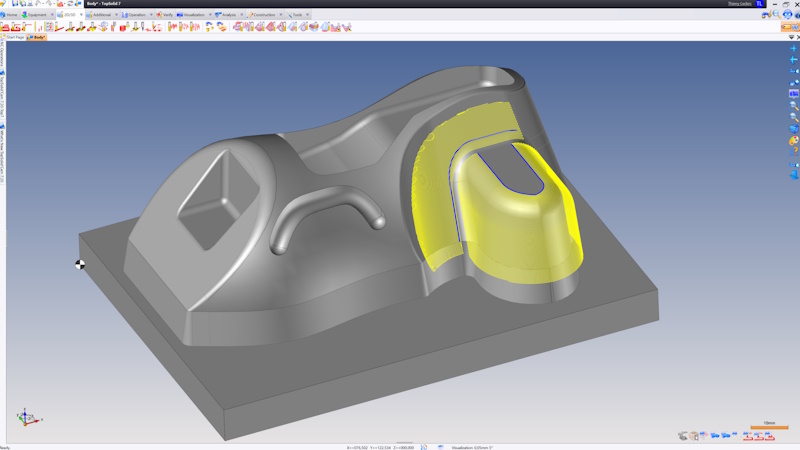Open the Equipment ribbon tab

34,15
